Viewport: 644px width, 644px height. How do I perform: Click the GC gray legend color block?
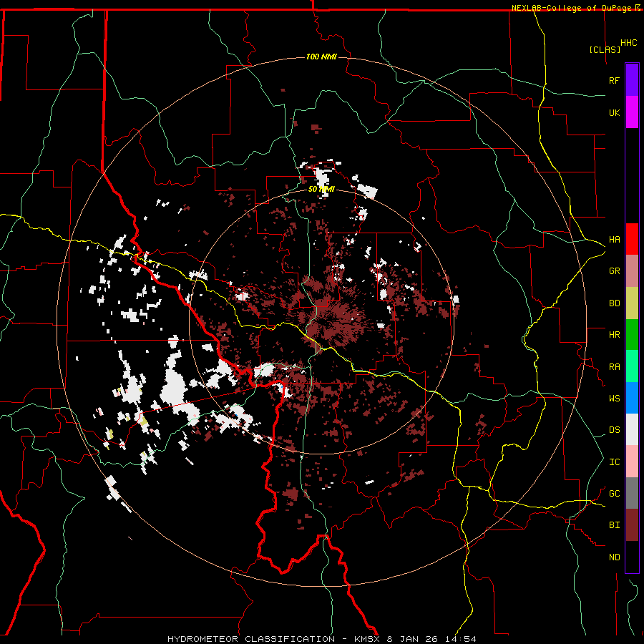pos(632,493)
